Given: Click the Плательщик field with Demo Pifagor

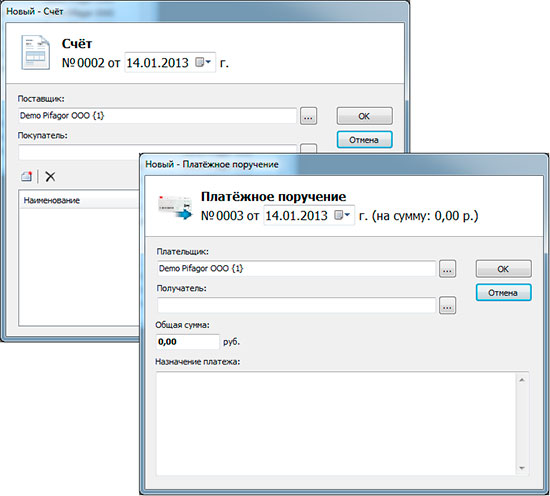Looking at the screenshot, I should click(296, 269).
